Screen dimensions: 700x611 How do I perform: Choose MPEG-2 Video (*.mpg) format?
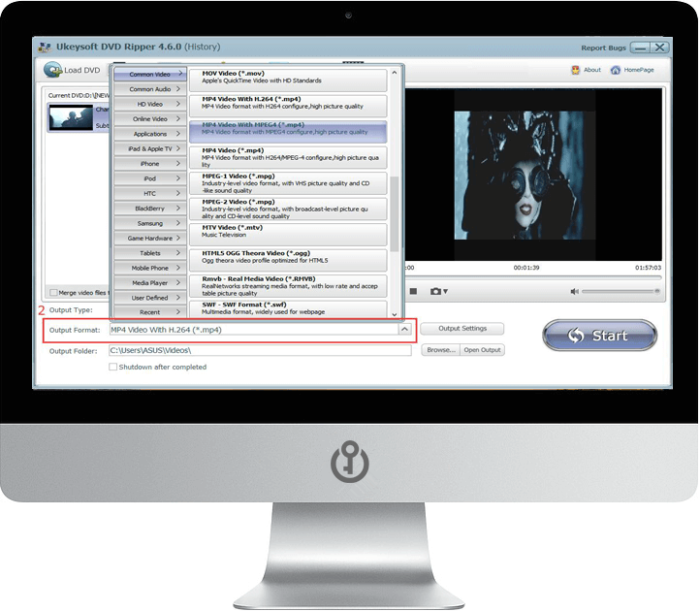pyautogui.click(x=288, y=209)
